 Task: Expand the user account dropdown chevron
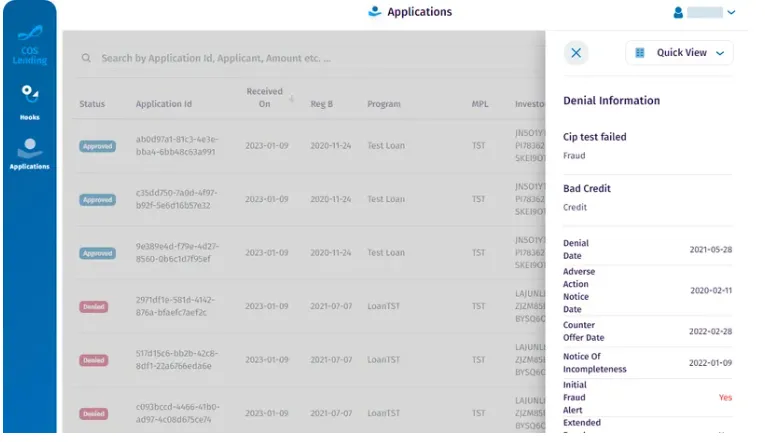pyautogui.click(x=731, y=12)
